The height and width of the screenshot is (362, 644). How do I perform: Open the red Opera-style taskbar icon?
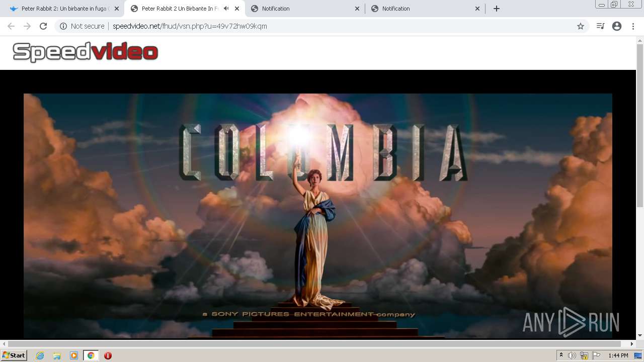[108, 355]
